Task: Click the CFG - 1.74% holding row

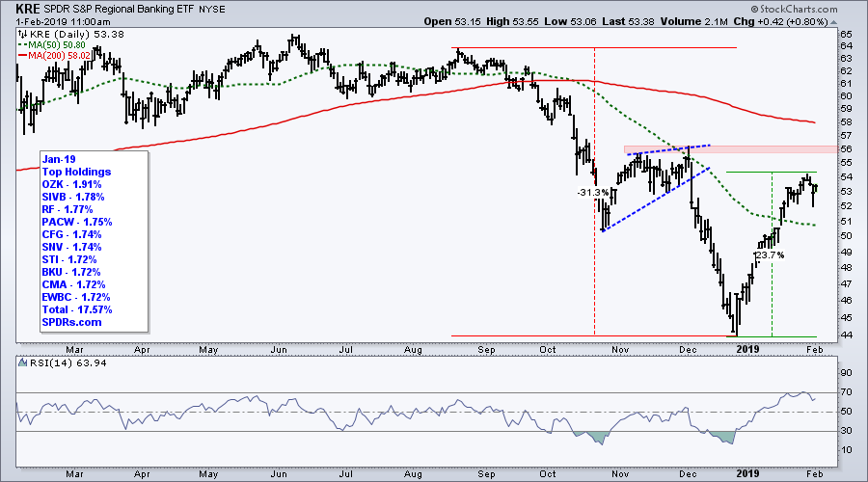Action: 72,234
